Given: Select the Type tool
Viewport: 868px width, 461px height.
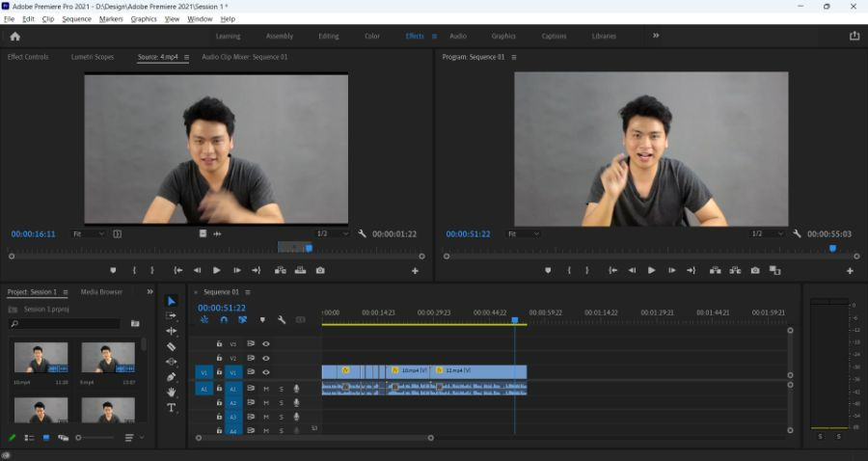Looking at the screenshot, I should [x=172, y=408].
